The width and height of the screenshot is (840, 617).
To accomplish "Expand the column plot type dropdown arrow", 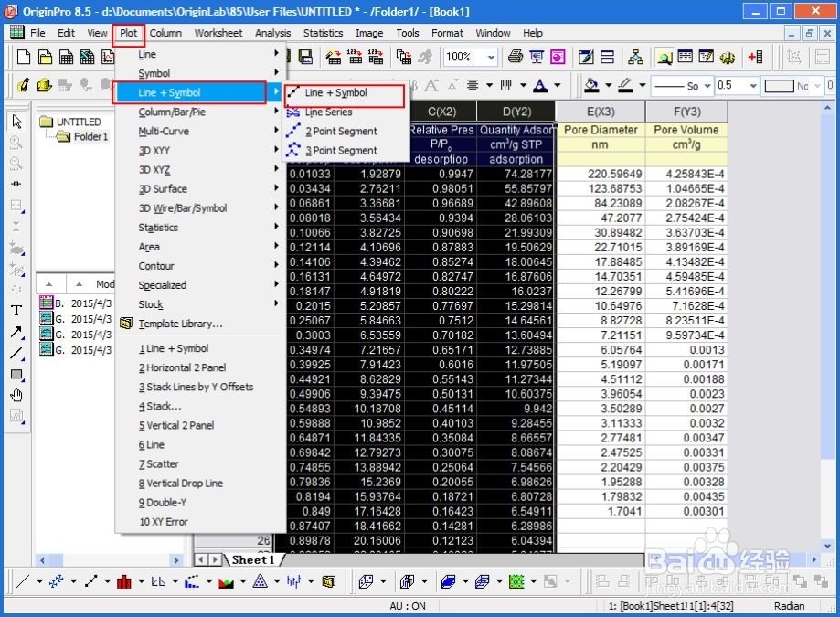I will click(141, 581).
